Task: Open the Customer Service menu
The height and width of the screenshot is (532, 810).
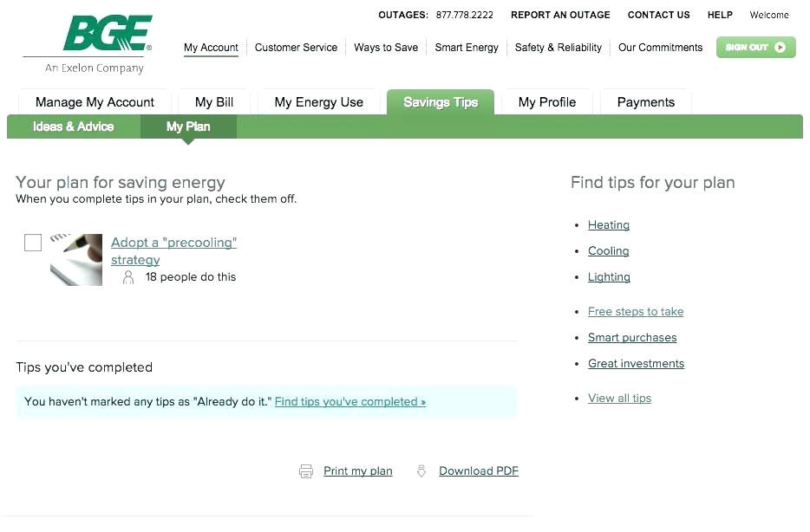Action: click(296, 48)
